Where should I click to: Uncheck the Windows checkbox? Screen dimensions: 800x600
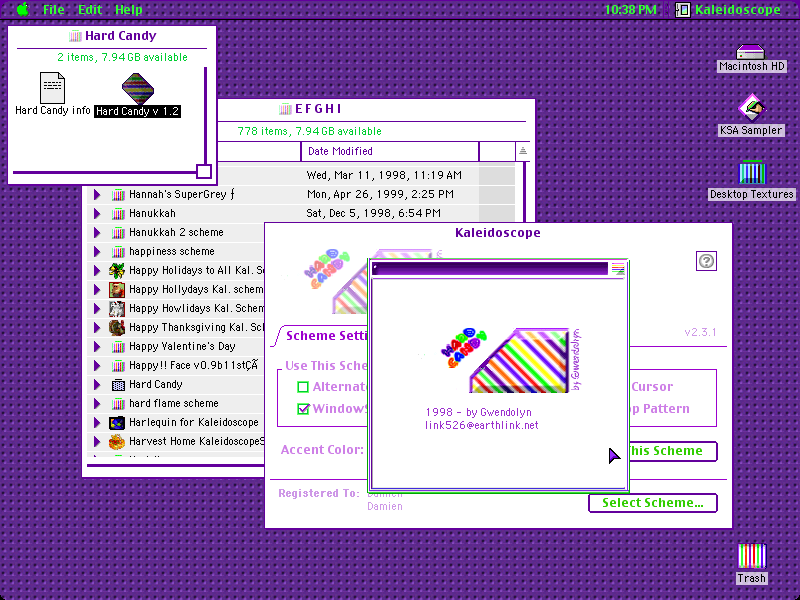click(x=303, y=409)
